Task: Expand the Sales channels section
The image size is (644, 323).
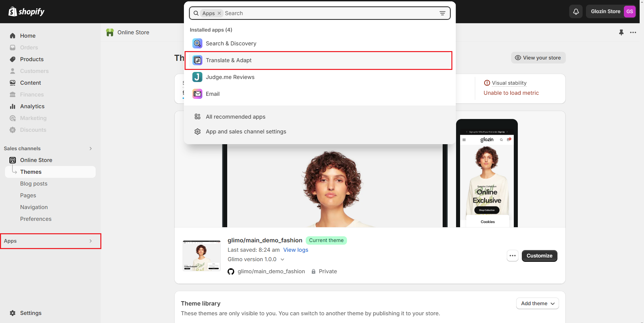Action: [x=91, y=149]
